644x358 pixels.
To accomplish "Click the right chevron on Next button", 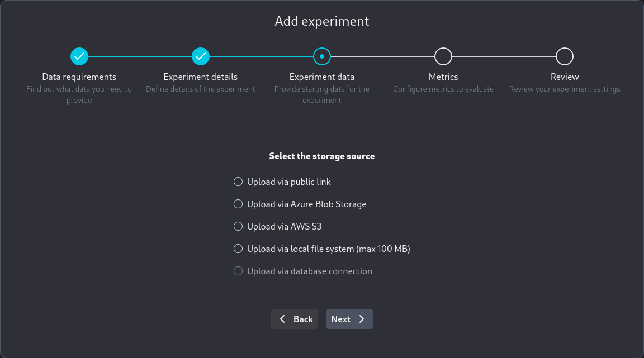I will pos(362,319).
